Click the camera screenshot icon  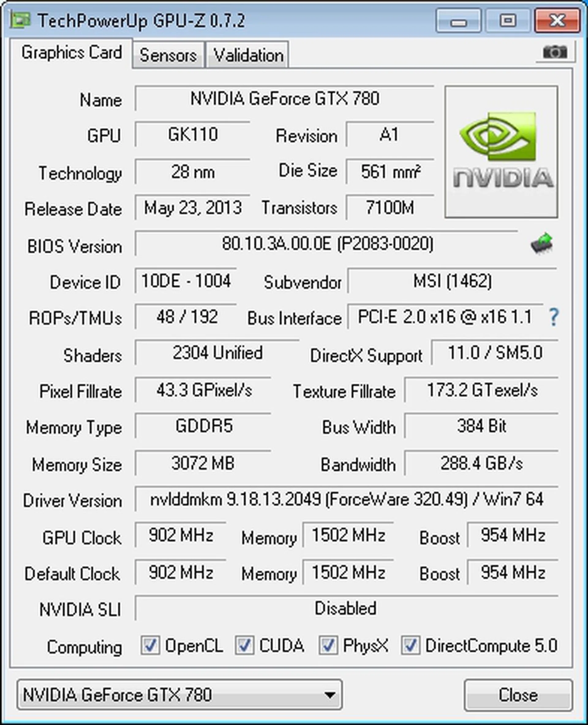click(555, 52)
